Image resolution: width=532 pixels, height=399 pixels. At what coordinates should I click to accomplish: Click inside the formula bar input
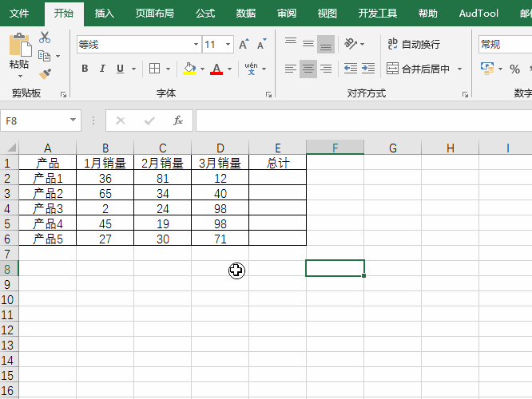[x=363, y=120]
